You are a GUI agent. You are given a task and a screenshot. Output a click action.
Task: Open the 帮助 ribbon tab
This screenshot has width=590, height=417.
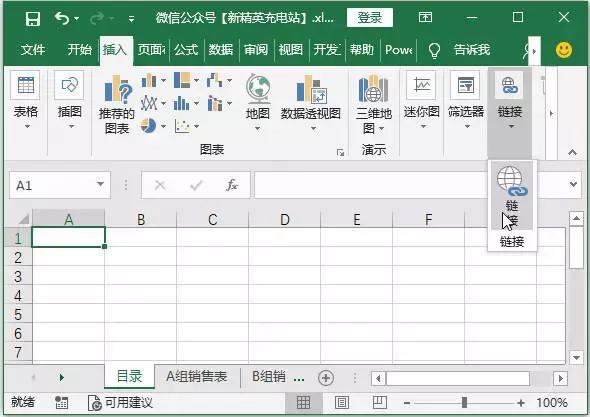click(361, 49)
